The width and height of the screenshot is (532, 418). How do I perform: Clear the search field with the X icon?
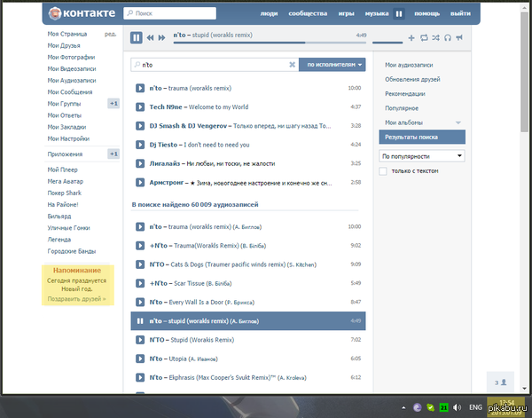coord(292,65)
